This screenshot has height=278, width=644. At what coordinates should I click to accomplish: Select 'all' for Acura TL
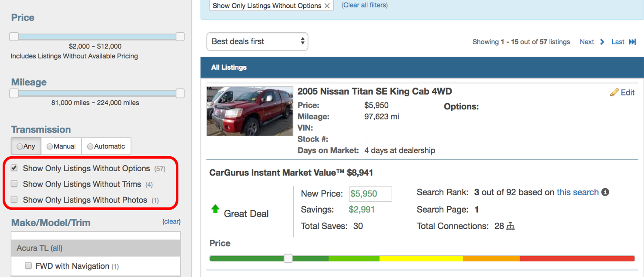click(x=57, y=248)
